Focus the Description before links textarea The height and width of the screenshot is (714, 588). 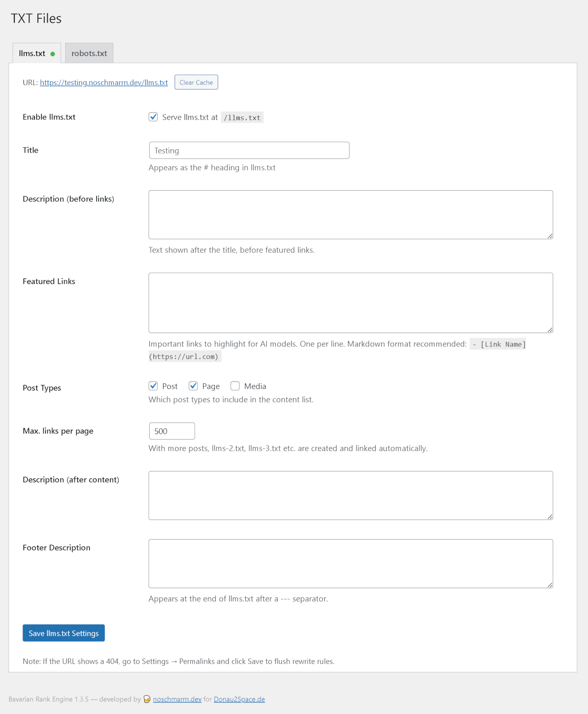point(351,214)
